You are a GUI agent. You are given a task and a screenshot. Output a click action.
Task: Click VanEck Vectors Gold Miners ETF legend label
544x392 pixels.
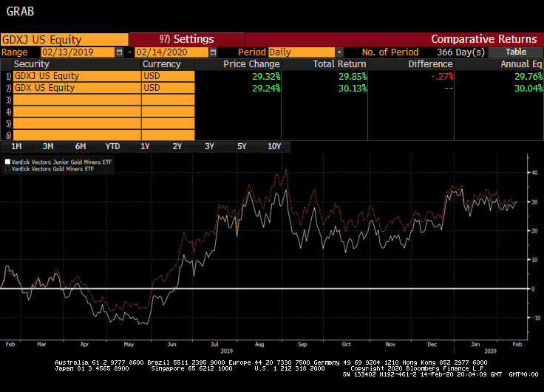click(52, 169)
